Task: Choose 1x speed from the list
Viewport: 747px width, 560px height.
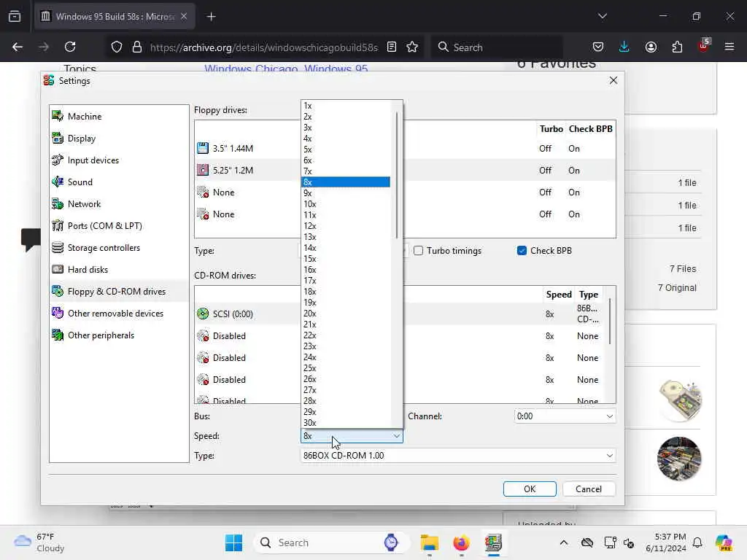Action: coord(346,106)
